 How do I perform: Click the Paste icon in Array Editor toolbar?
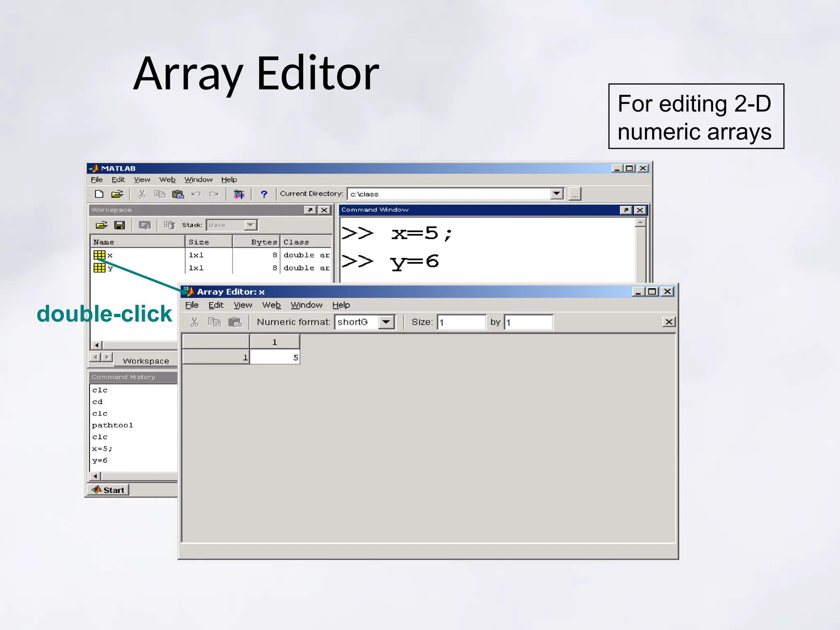coord(235,322)
